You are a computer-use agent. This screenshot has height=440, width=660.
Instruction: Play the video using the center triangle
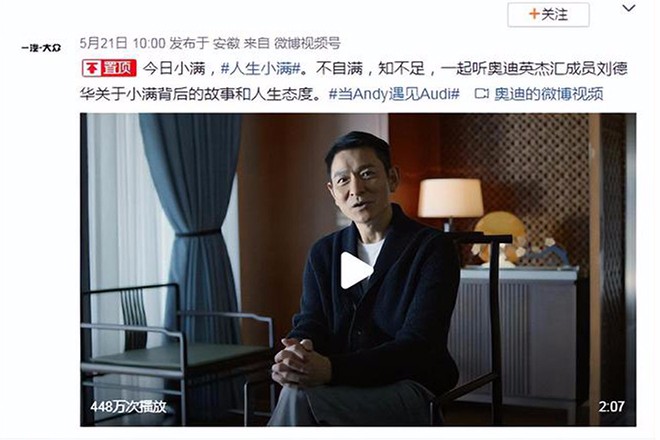pos(356,270)
